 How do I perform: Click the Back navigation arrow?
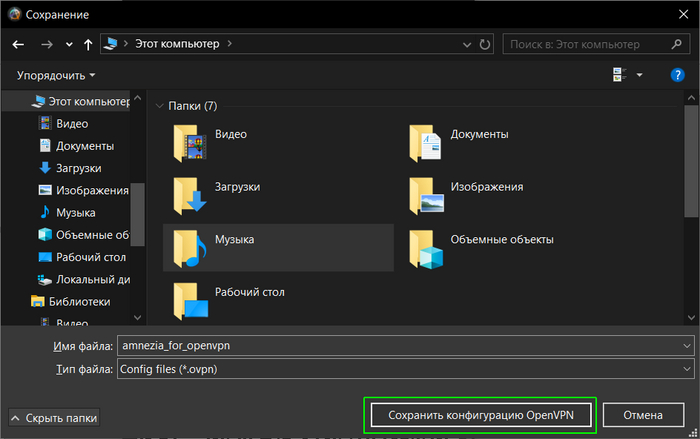pyautogui.click(x=18, y=45)
